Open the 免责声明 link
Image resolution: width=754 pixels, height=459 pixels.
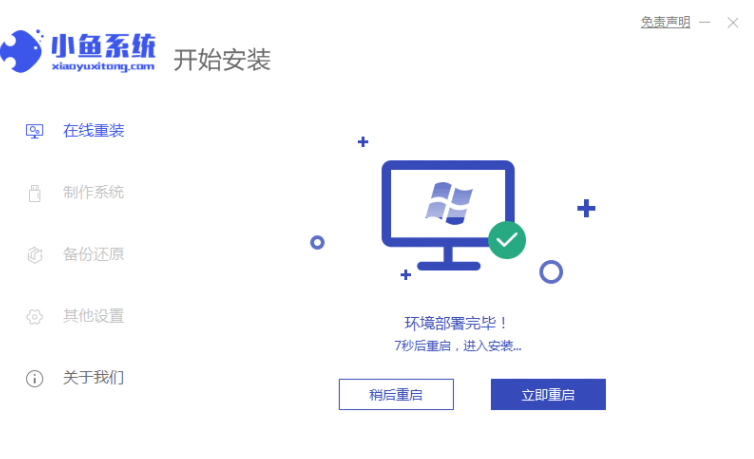click(x=666, y=22)
